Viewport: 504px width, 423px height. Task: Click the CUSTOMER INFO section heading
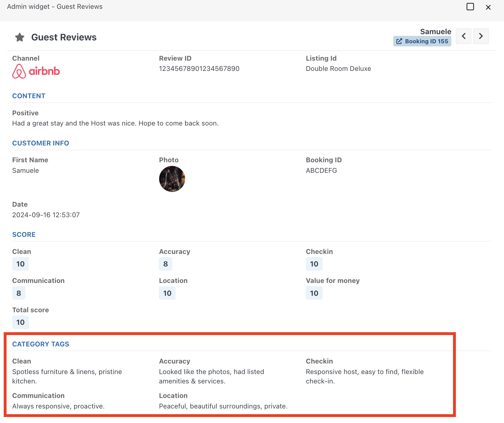(x=40, y=143)
